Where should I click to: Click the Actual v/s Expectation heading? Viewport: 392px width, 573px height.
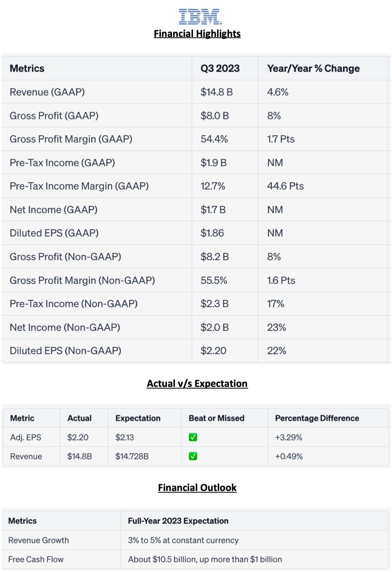197,384
